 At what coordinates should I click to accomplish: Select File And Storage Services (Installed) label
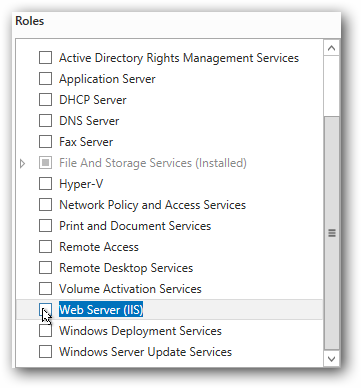pyautogui.click(x=153, y=163)
